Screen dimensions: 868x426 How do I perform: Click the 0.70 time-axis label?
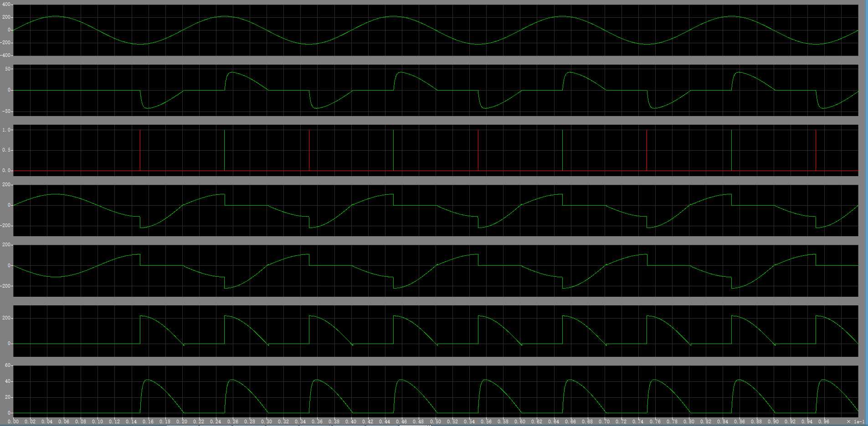(x=605, y=421)
